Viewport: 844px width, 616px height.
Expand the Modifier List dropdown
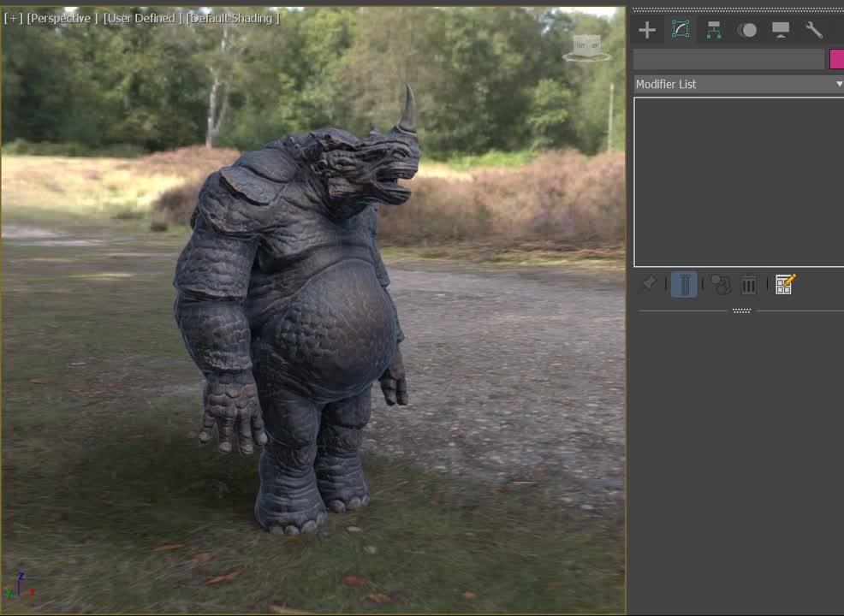coord(739,84)
